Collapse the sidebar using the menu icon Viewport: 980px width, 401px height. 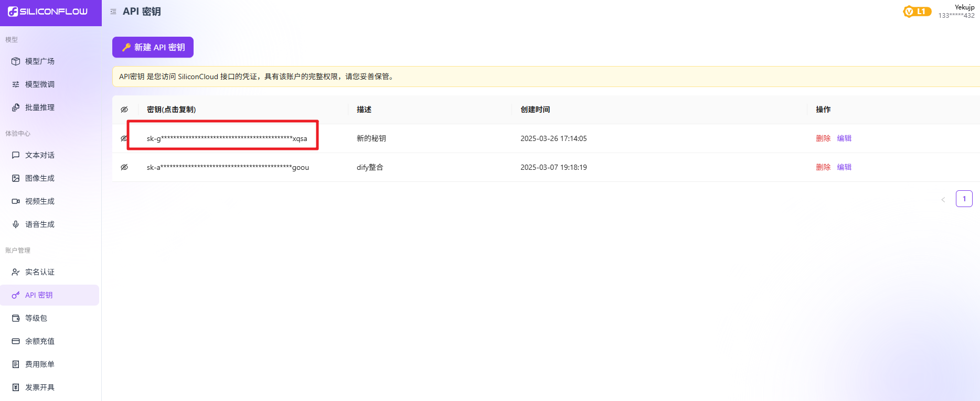click(x=113, y=12)
